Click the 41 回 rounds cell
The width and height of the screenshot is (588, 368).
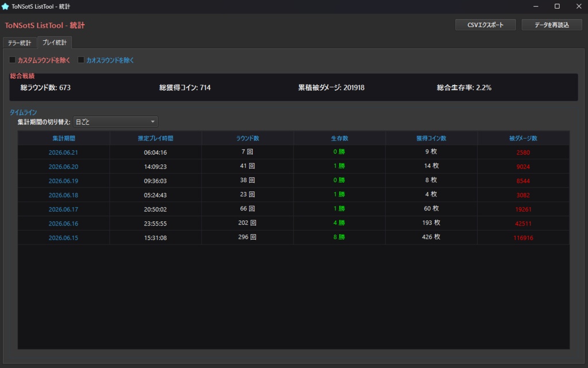point(247,166)
